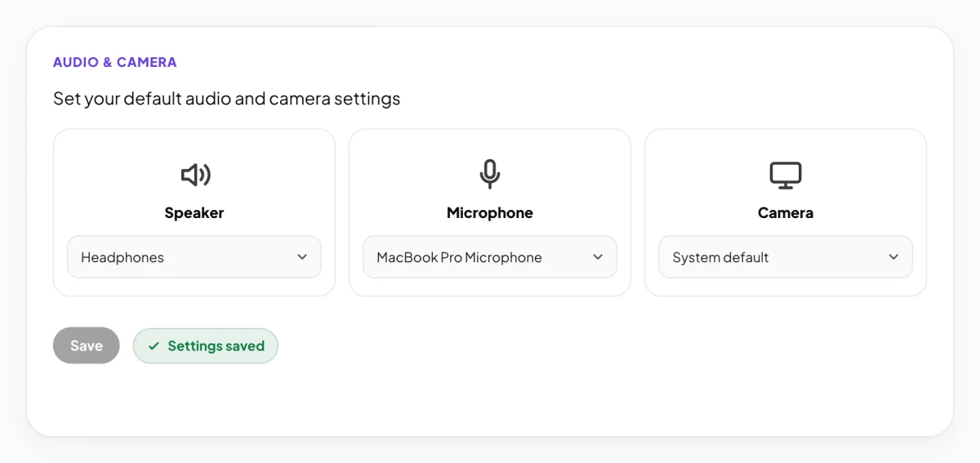
Task: Click the Speaker label
Action: [194, 213]
